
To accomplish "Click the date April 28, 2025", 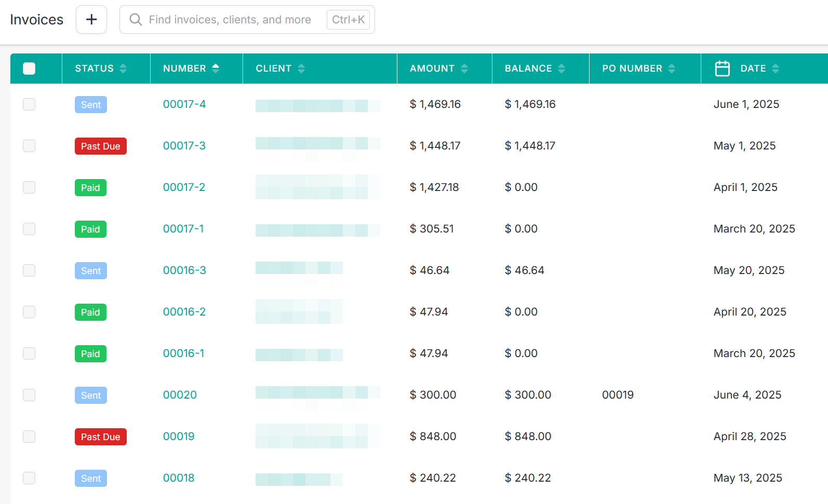I will (750, 437).
